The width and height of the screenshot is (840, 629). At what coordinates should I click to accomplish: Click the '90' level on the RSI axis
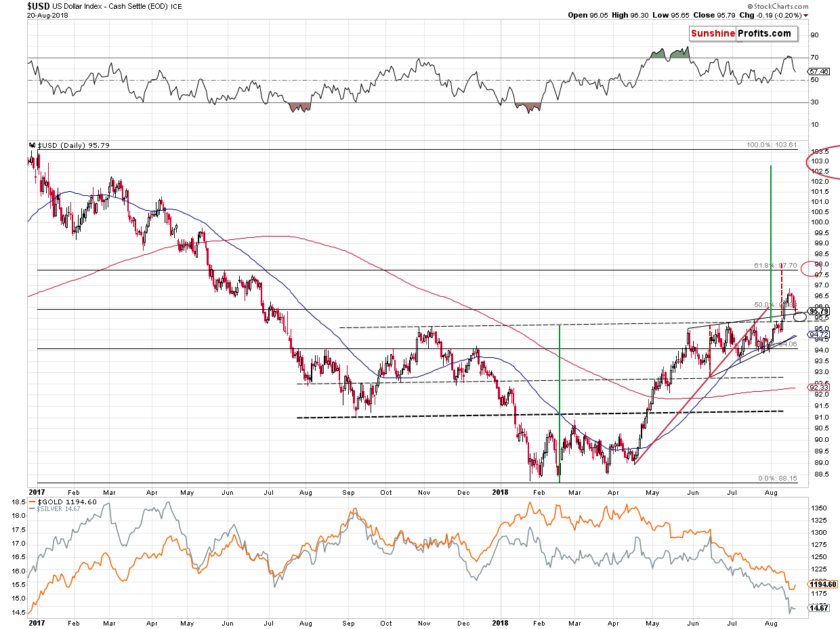tap(814, 35)
